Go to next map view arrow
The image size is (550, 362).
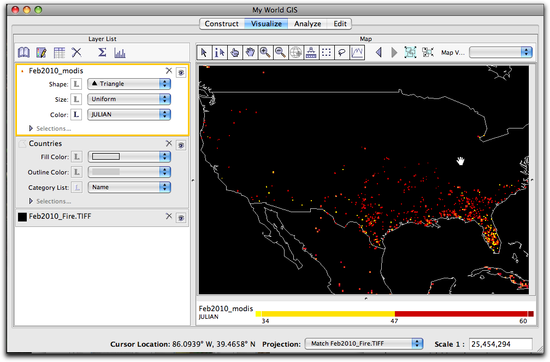[394, 53]
